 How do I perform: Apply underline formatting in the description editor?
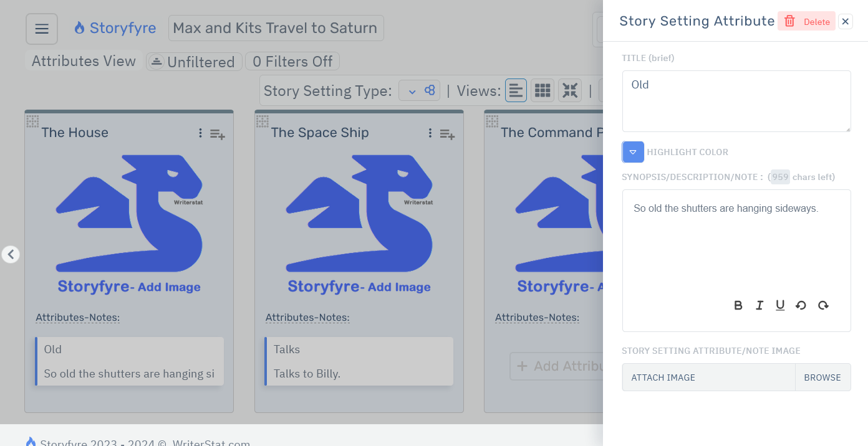click(x=780, y=305)
